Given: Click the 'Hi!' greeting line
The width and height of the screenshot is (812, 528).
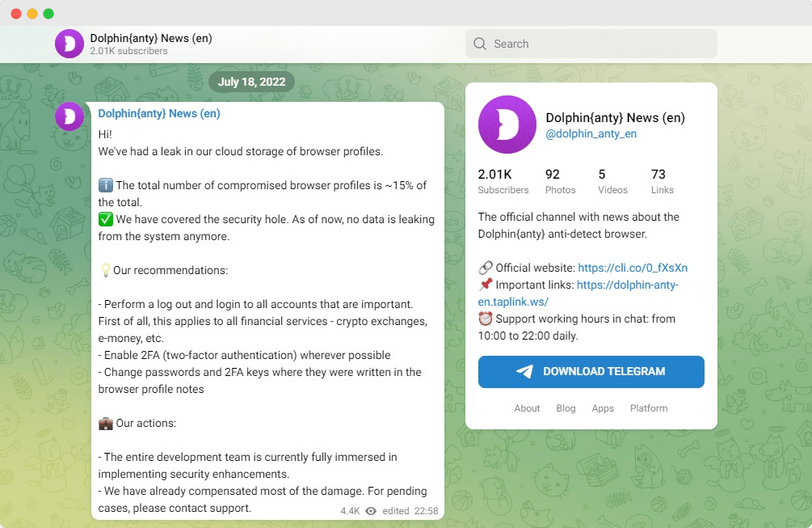Looking at the screenshot, I should [x=105, y=134].
